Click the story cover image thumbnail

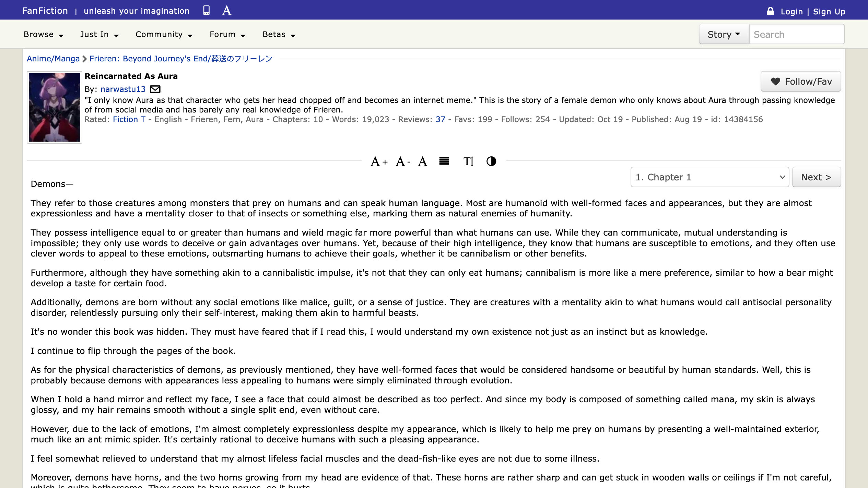pyautogui.click(x=55, y=107)
